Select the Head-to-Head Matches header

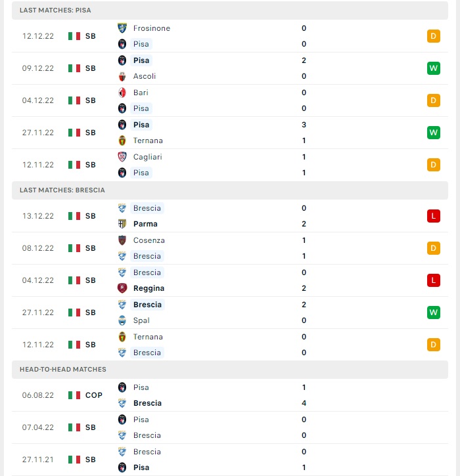click(230, 370)
